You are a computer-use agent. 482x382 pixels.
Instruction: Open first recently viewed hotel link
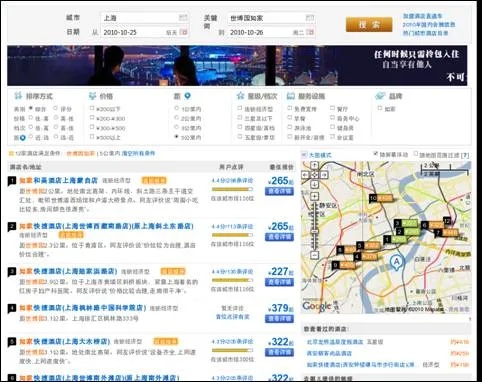[335, 342]
